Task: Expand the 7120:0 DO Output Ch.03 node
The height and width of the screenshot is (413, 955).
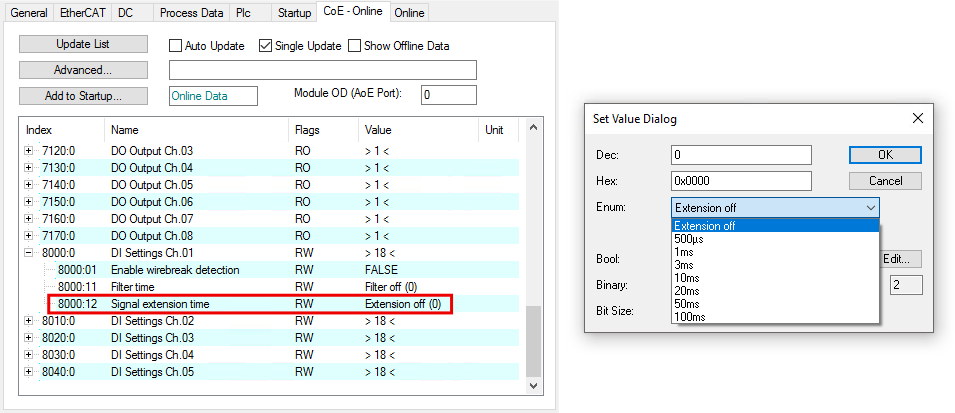Action: [x=29, y=150]
